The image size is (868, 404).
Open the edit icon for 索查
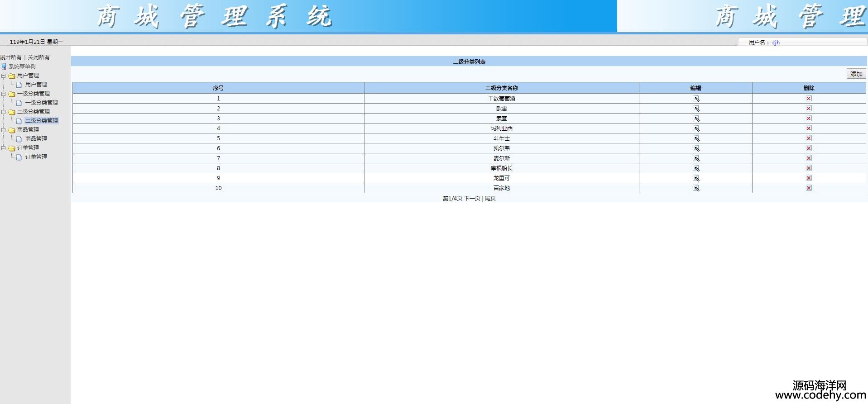click(x=696, y=119)
